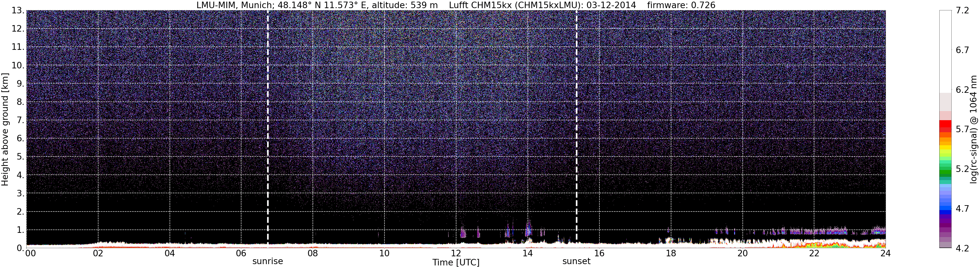Click the 06 time tick label
This screenshot has width=980, height=269.
[x=241, y=253]
